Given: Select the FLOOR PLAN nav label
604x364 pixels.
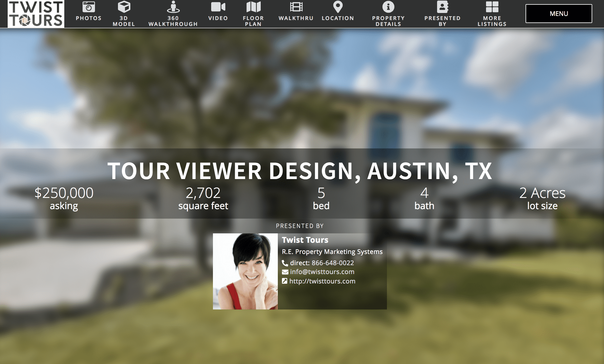Looking at the screenshot, I should tap(253, 21).
